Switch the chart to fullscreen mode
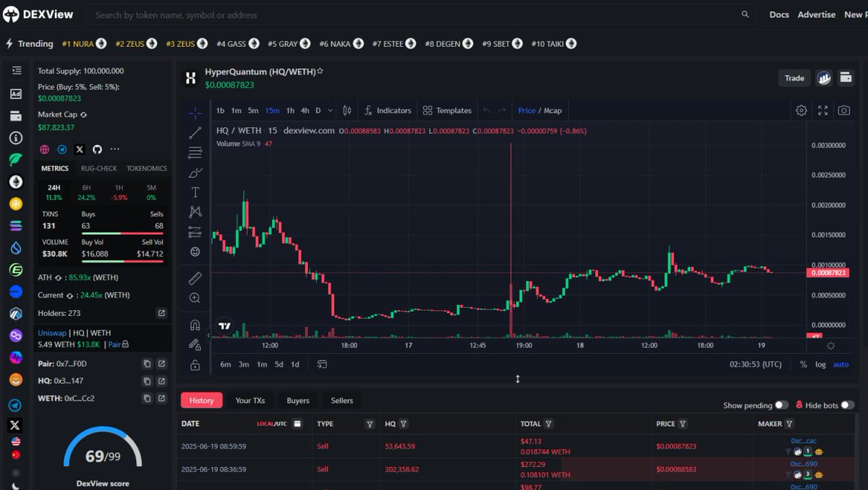Viewport: 868px width, 490px height. click(x=822, y=111)
